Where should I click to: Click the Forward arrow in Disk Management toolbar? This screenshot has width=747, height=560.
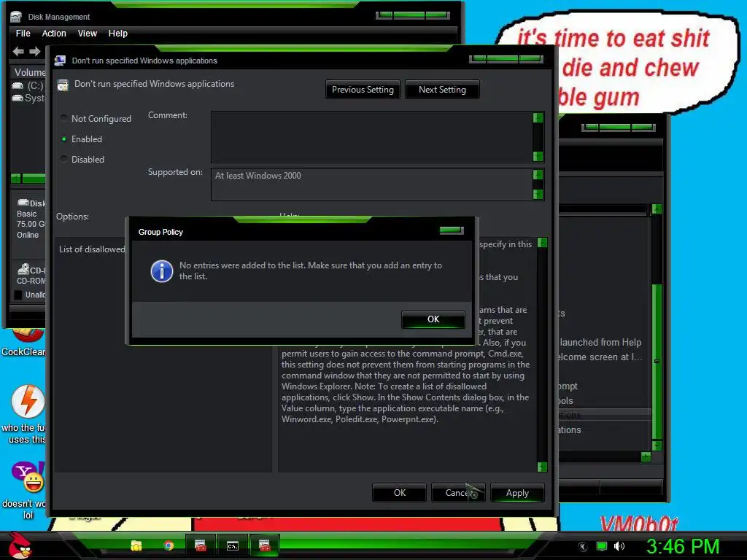click(x=35, y=52)
